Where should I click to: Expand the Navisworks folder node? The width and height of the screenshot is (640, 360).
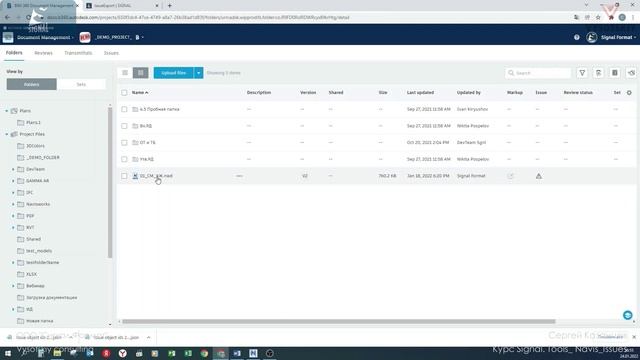13,204
